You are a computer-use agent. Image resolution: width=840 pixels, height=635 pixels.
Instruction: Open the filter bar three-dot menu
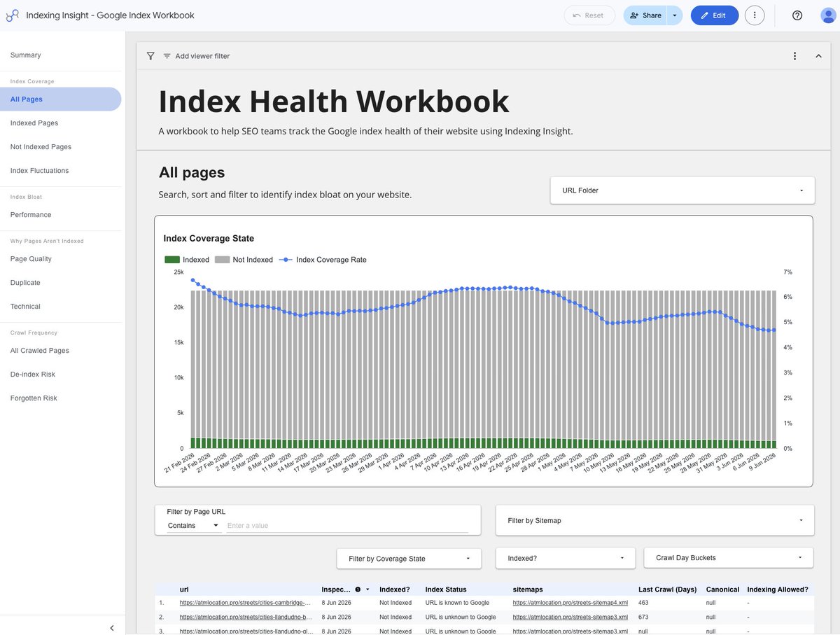(x=794, y=56)
